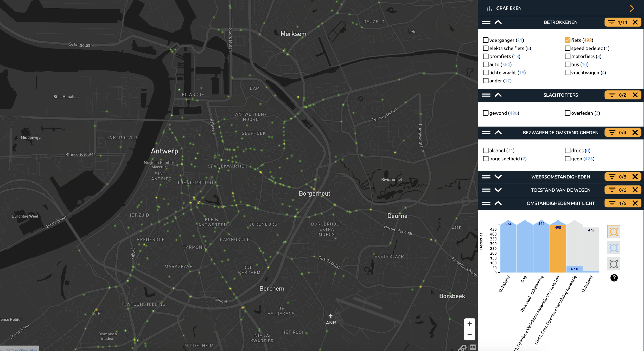Select the blue circle chart mode icon
Viewport: 644px width, 351px height.
click(613, 248)
